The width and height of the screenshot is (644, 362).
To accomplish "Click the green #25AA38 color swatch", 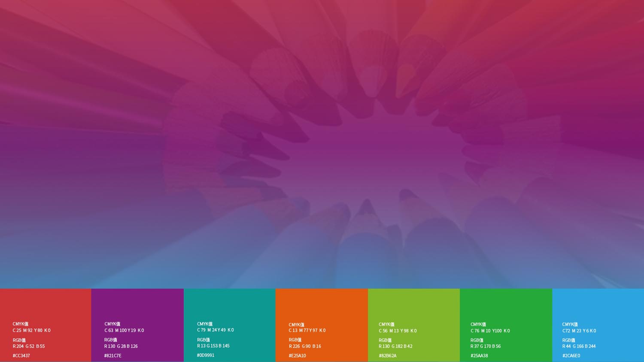I will 506,305.
